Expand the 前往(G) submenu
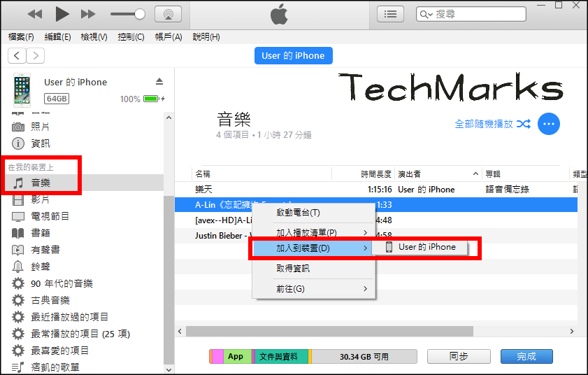 pyautogui.click(x=314, y=289)
